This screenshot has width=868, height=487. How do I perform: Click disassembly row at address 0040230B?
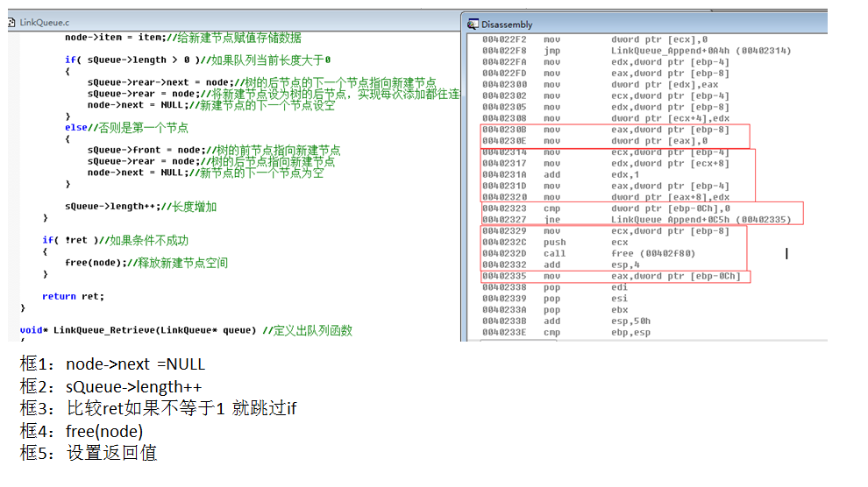tap(606, 130)
